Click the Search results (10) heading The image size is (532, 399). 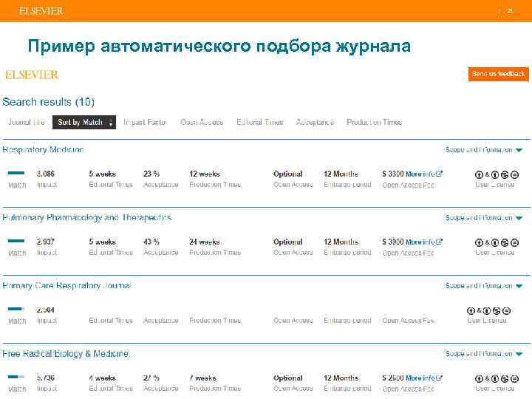[x=49, y=102]
